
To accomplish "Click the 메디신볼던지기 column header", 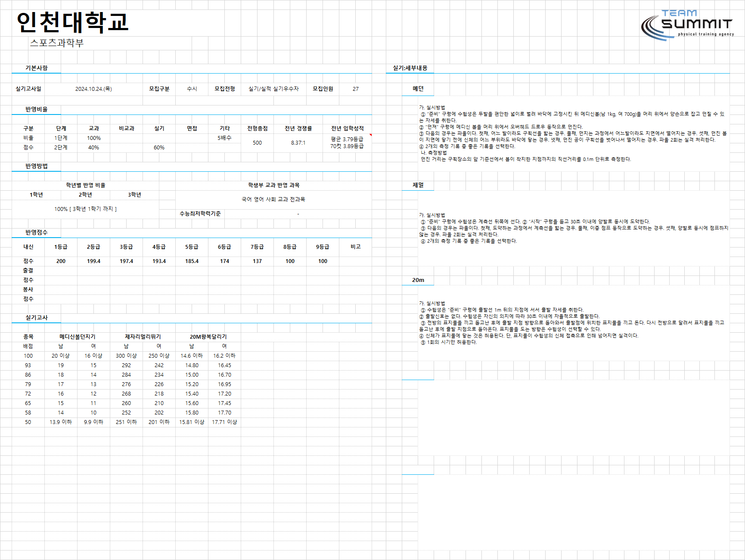I will pos(78,337).
